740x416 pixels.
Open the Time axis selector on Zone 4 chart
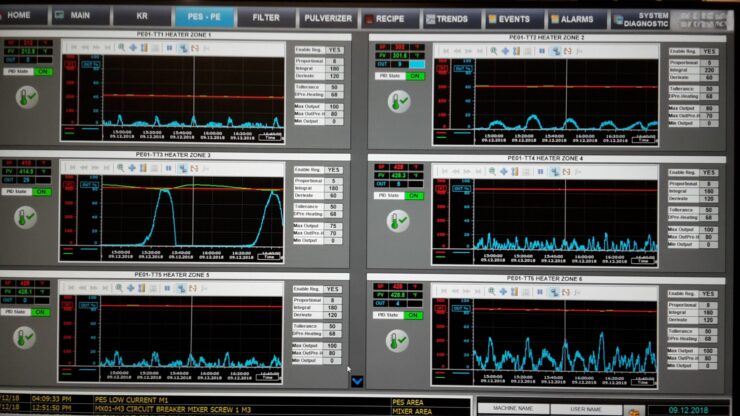(643, 260)
